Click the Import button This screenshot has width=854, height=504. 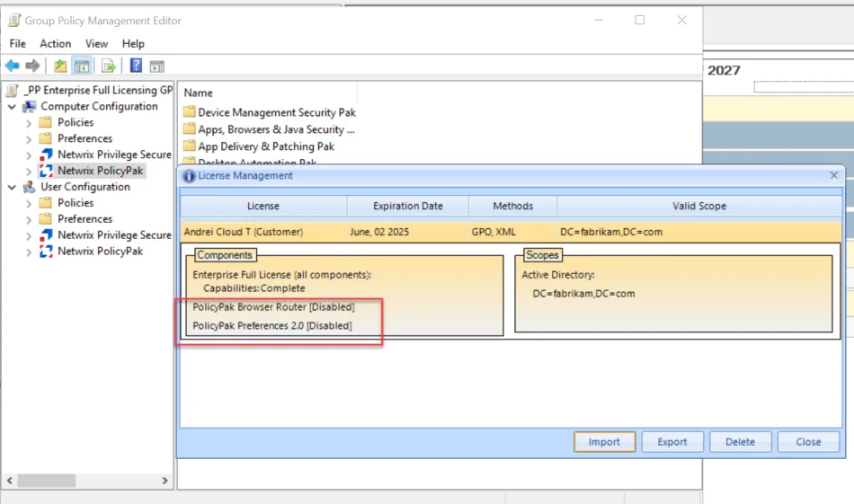604,442
